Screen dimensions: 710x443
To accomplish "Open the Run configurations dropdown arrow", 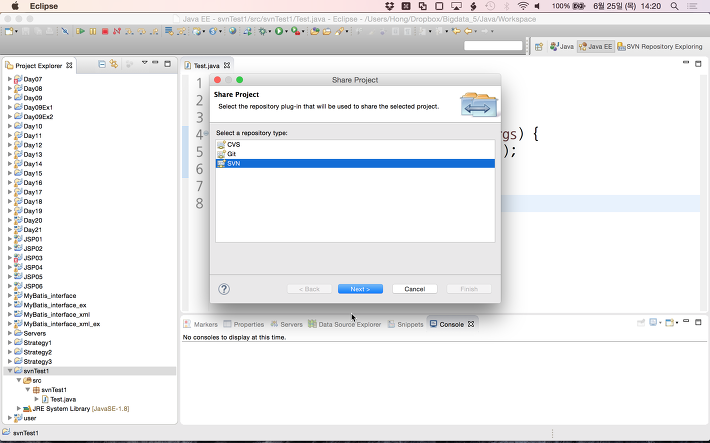I will (x=286, y=32).
